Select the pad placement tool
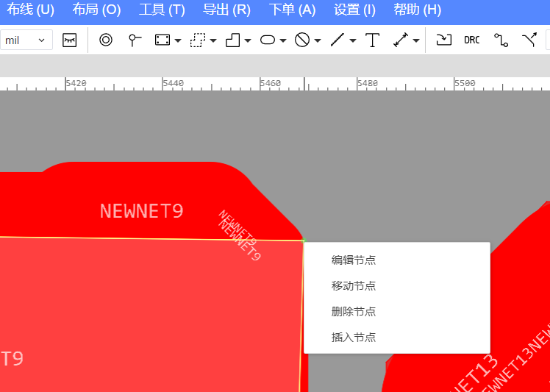This screenshot has height=392, width=550. (x=135, y=40)
